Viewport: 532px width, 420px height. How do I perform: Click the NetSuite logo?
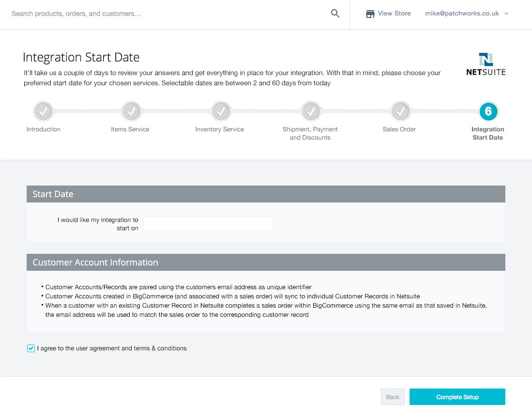coord(486,64)
